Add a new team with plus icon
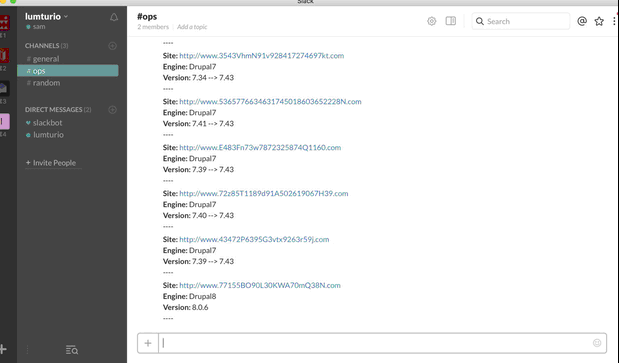This screenshot has height=363, width=619. pyautogui.click(x=3, y=349)
